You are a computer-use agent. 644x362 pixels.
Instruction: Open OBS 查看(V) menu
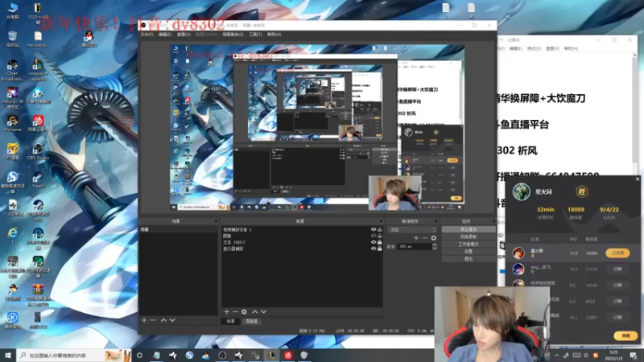[x=184, y=35]
